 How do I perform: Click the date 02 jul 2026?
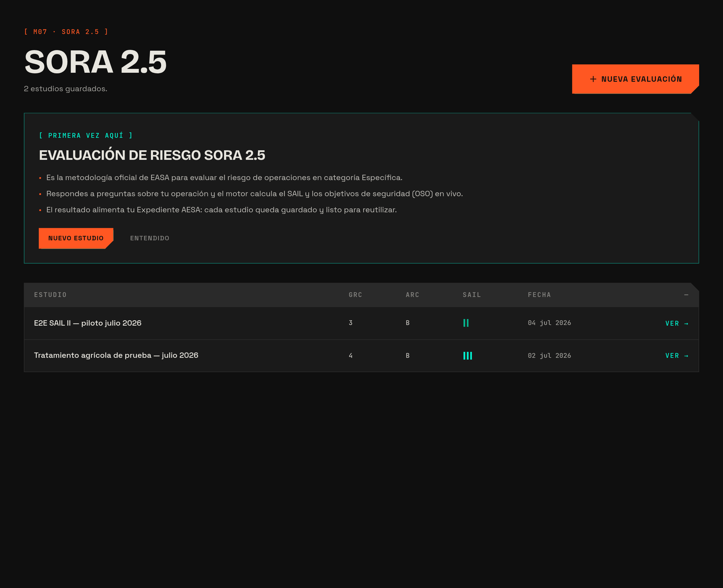tap(549, 356)
